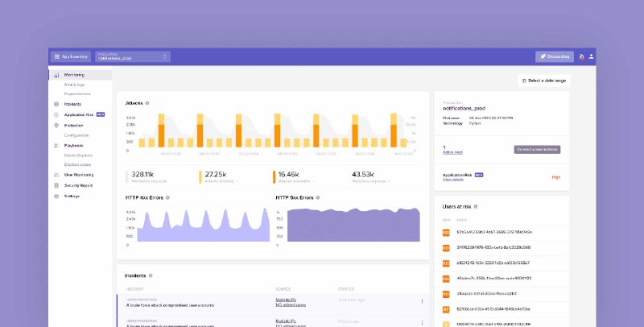Click the INCIDENT column header
Image resolution: width=644 pixels, height=327 pixels.
134,289
